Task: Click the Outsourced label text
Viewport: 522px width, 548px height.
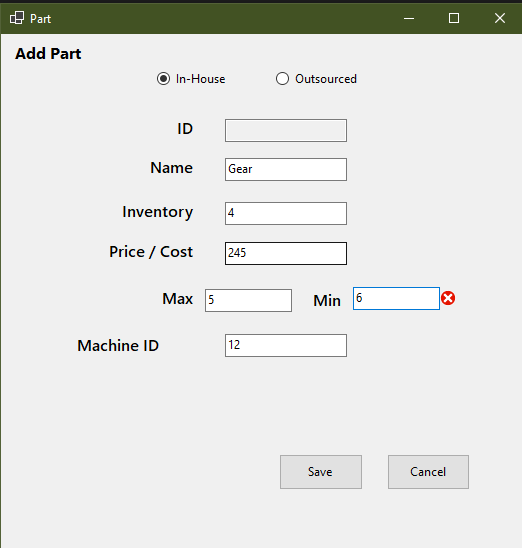Action: click(x=326, y=79)
